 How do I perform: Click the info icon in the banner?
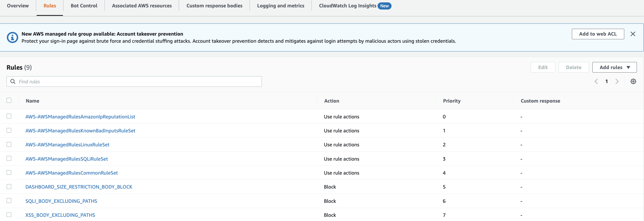tap(12, 37)
